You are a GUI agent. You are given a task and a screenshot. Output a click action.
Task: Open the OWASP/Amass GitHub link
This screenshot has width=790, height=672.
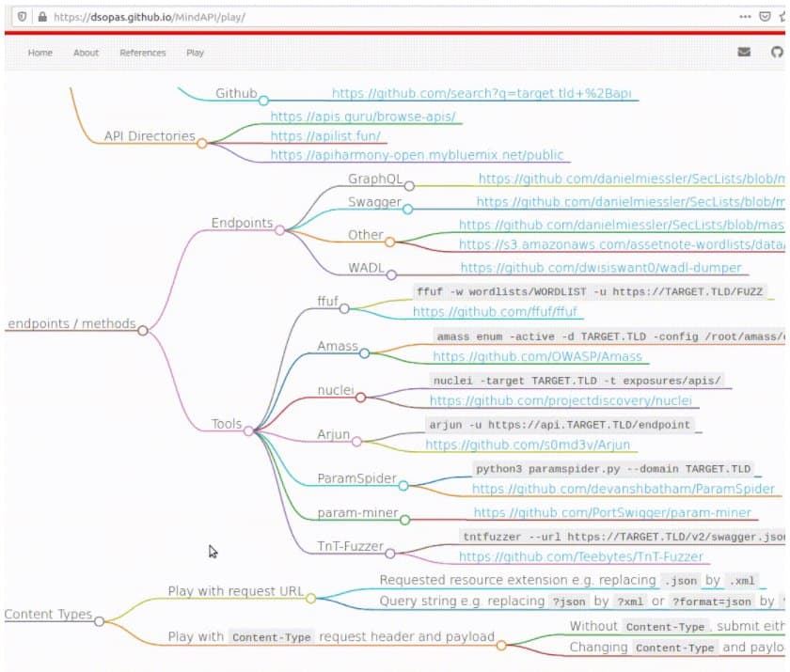pos(538,356)
